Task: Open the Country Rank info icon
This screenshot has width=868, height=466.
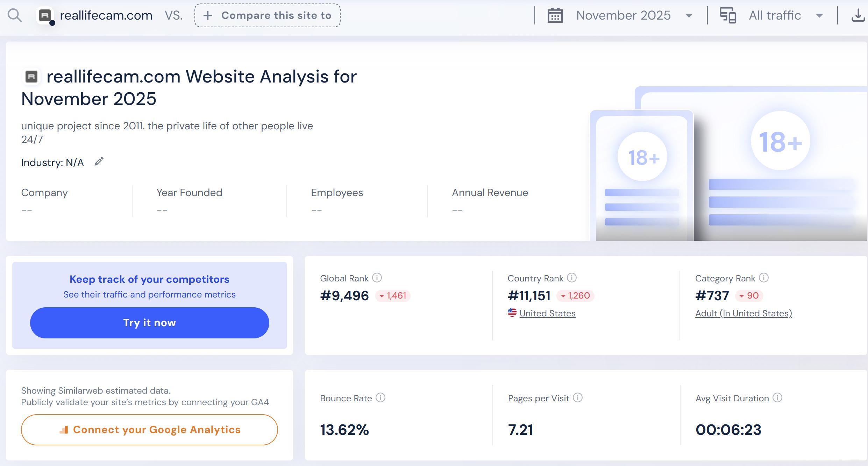Action: click(572, 278)
